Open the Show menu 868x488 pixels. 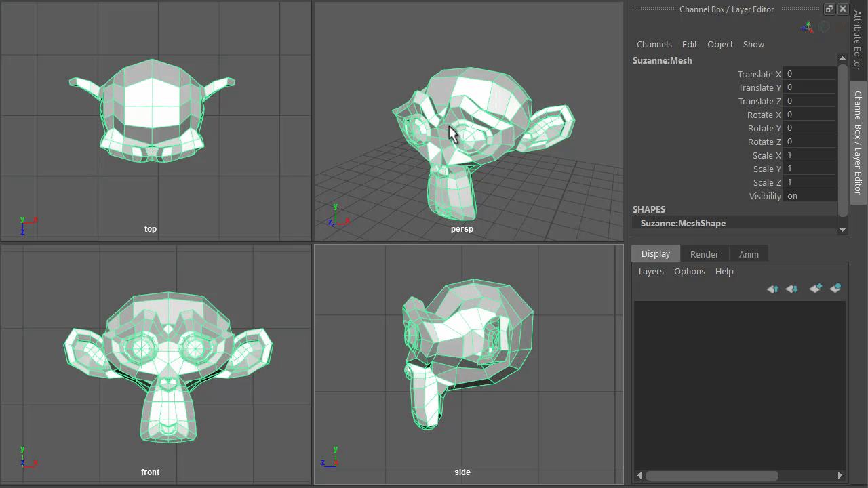click(753, 44)
